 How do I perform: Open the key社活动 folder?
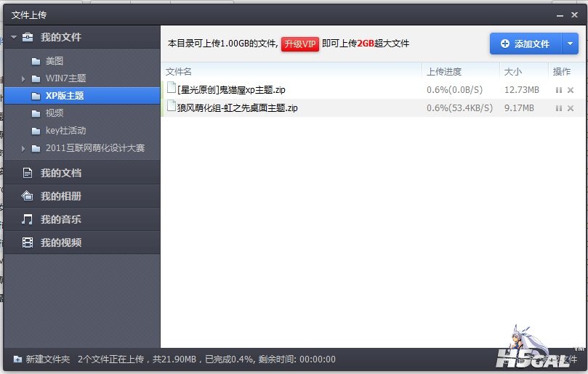point(65,131)
